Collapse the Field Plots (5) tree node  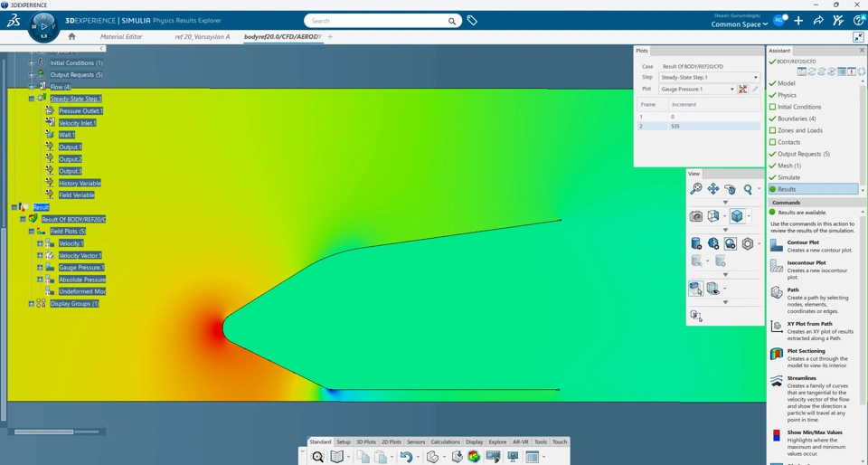pos(32,232)
